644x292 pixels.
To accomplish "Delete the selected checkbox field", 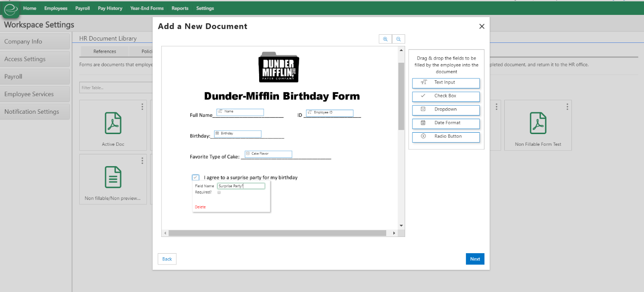I will coord(200,207).
